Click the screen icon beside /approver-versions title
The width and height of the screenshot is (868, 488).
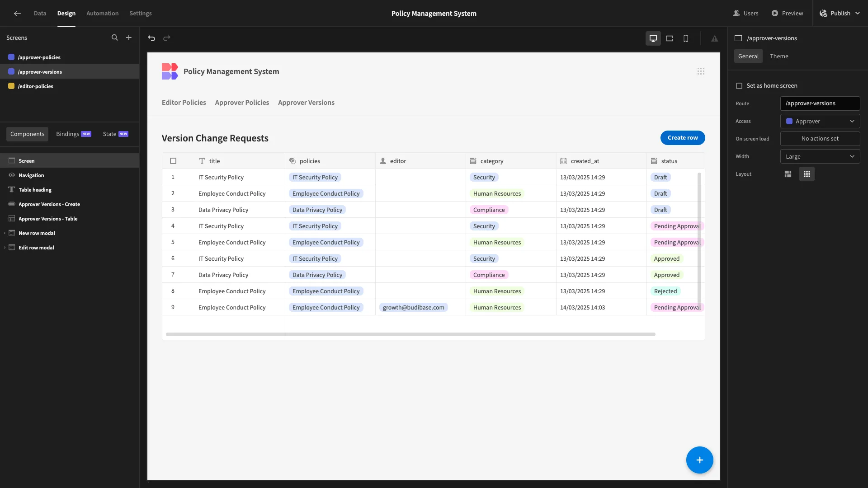point(738,38)
